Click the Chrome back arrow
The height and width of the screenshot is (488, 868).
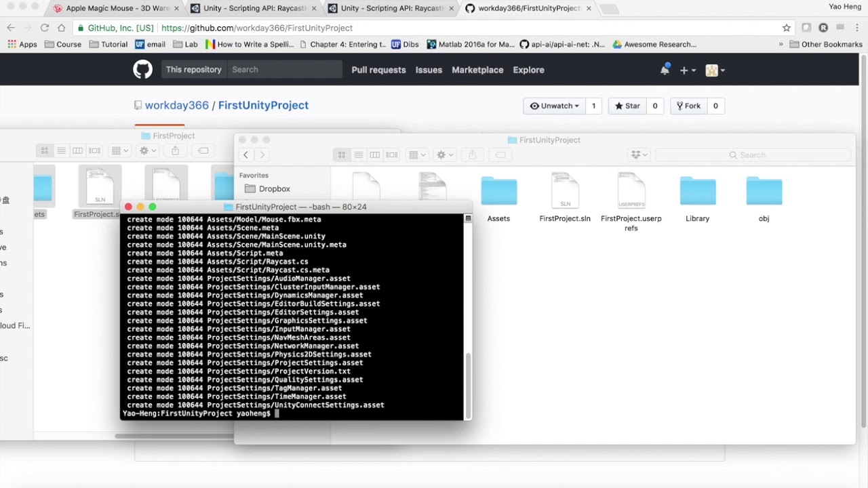[11, 28]
